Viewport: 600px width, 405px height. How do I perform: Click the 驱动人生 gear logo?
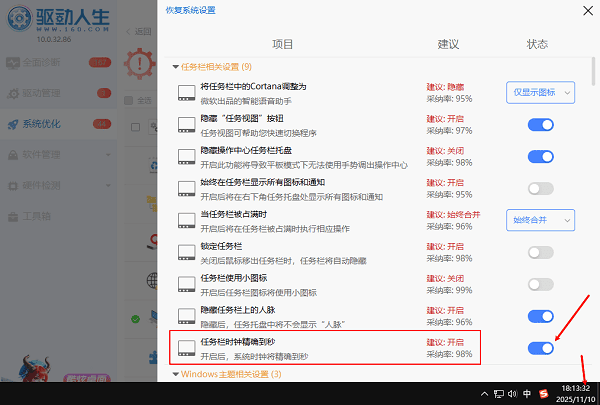click(20, 18)
